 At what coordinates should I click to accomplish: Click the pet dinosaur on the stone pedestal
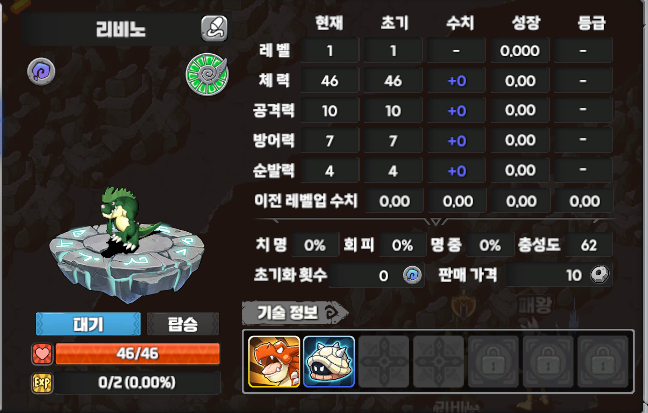[126, 219]
